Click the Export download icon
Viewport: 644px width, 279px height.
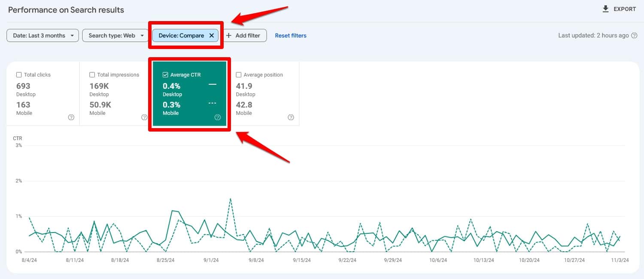click(x=606, y=9)
